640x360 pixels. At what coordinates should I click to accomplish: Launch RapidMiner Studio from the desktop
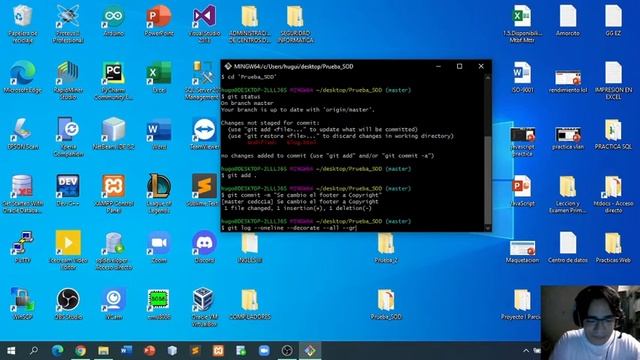[68, 81]
